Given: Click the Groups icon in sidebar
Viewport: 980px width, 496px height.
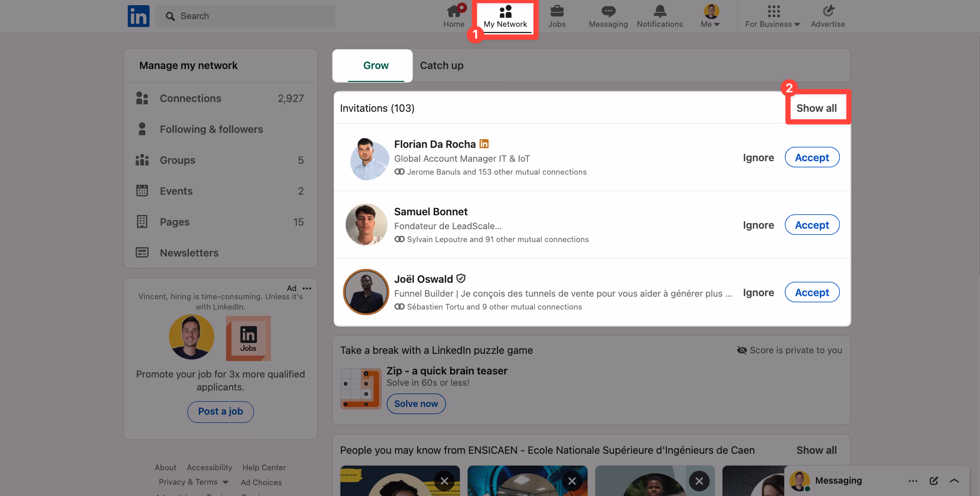Looking at the screenshot, I should [x=142, y=160].
